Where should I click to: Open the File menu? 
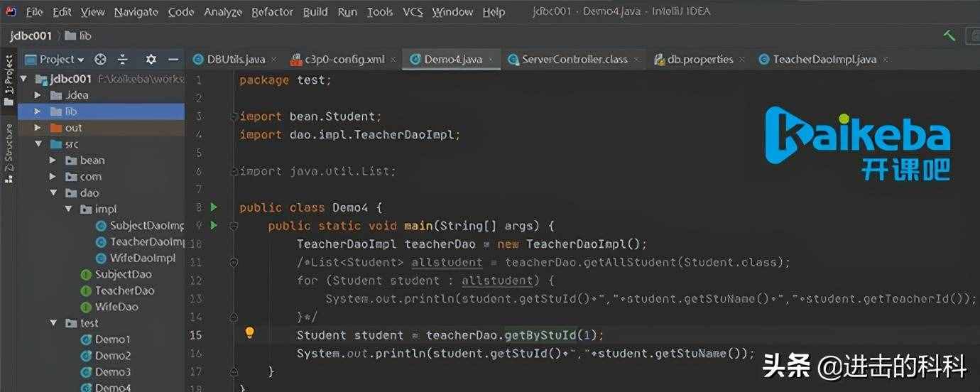(34, 12)
